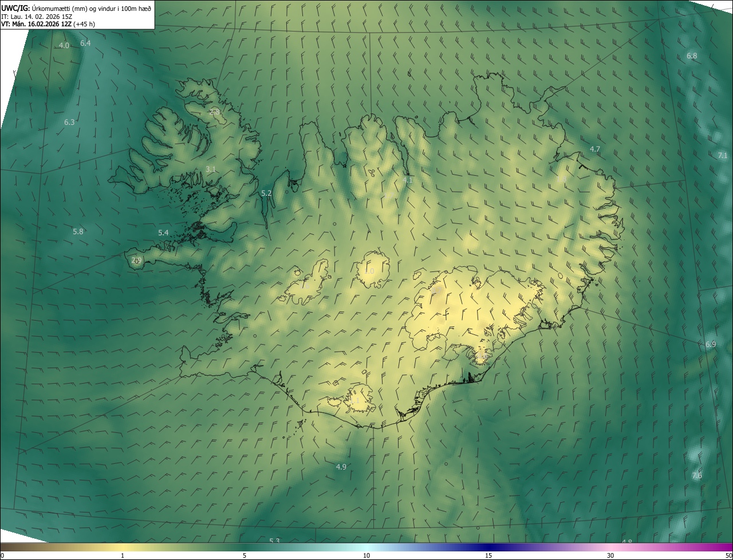
Task: Click the 5.4 value label in Breiðafjörður
Action: click(x=163, y=232)
